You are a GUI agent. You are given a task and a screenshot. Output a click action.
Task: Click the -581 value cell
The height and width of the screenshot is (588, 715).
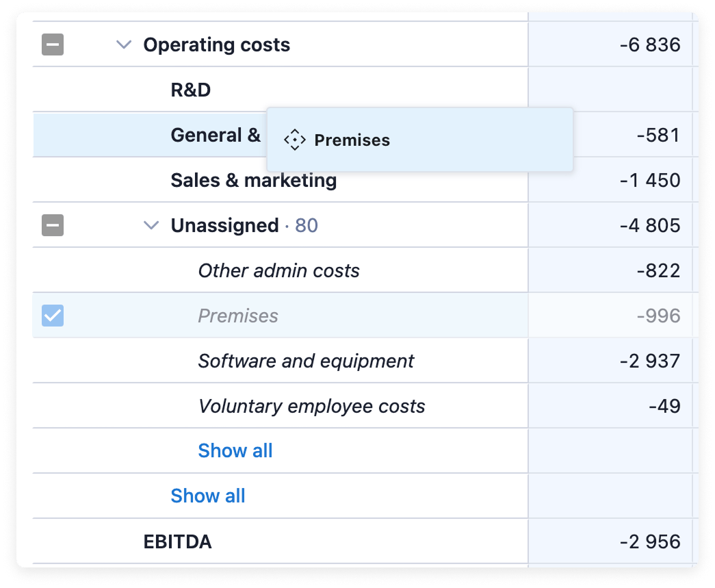click(658, 135)
